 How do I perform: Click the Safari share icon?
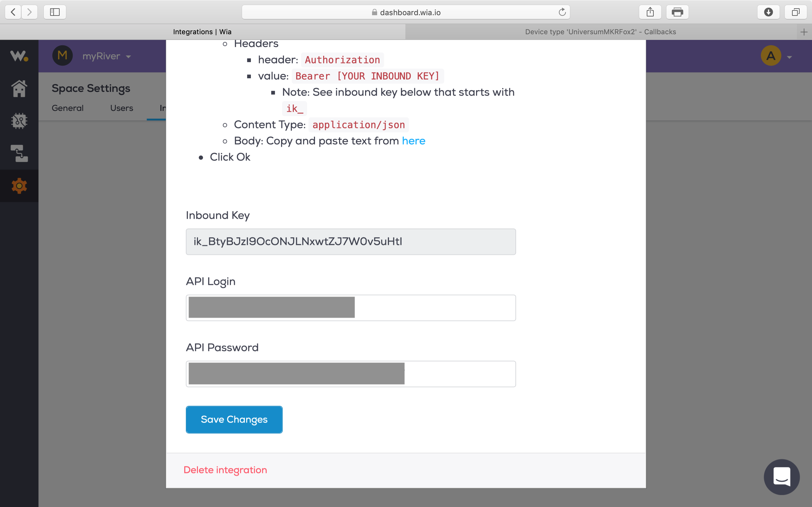pos(650,12)
